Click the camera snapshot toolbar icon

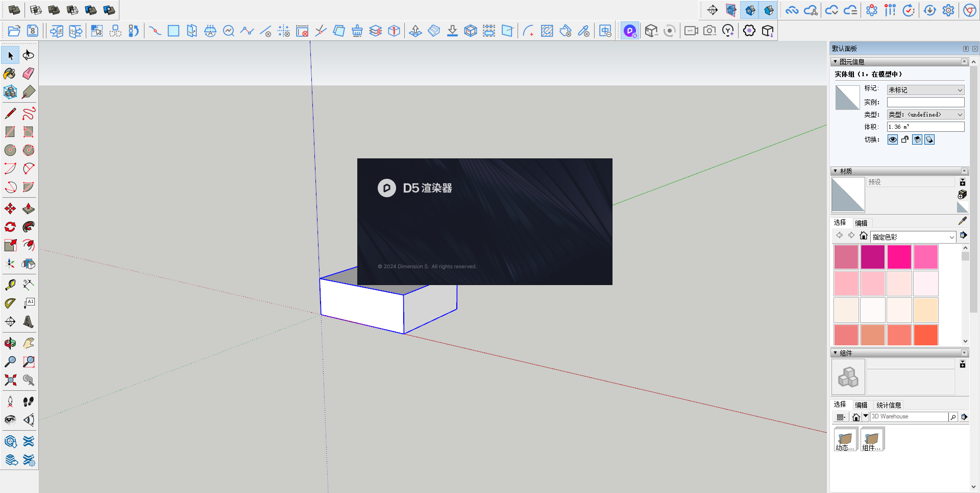709,31
